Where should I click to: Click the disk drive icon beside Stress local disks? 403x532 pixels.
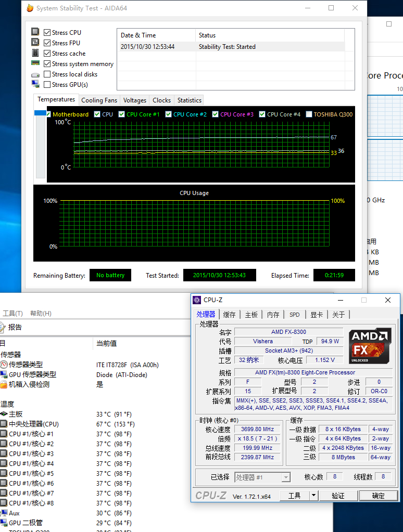[x=35, y=75]
